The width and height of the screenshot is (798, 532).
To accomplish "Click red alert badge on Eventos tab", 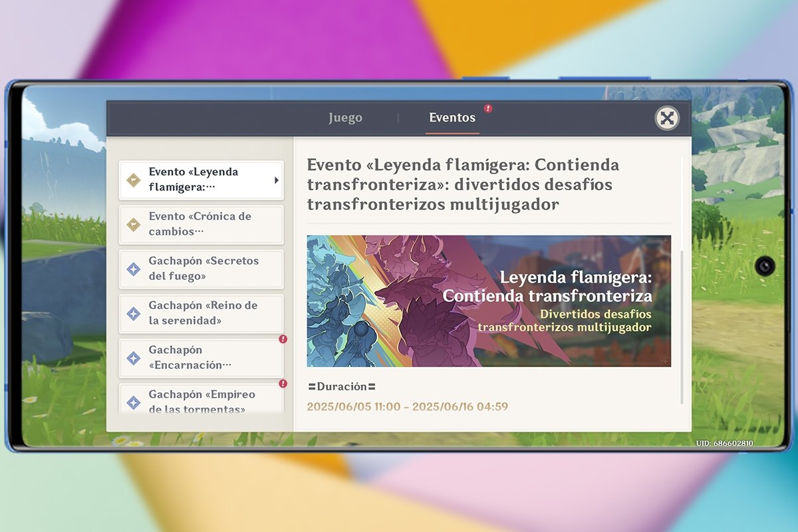I will tap(488, 108).
